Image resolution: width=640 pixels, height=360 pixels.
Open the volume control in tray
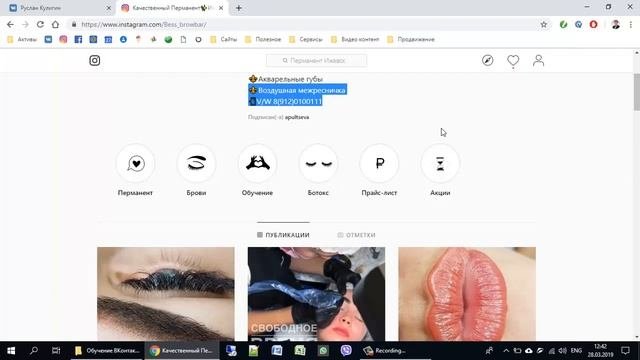click(x=562, y=351)
